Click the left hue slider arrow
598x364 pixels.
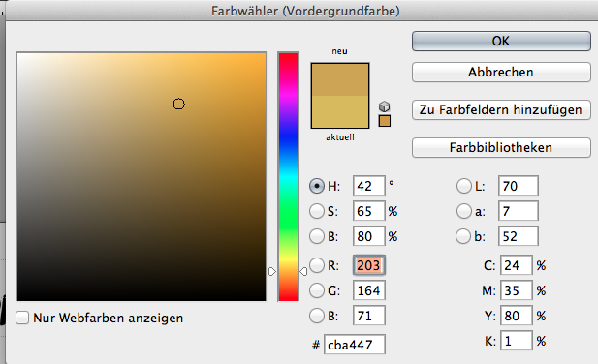pos(271,271)
